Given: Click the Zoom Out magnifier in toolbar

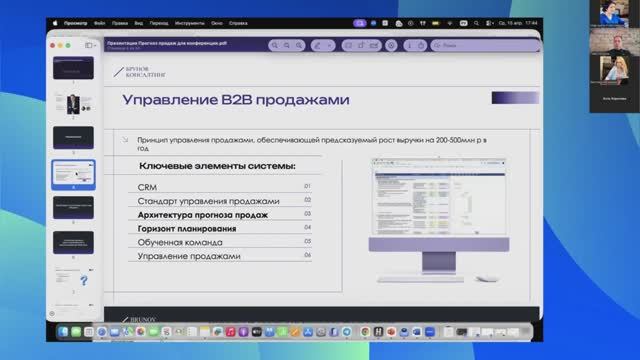Looking at the screenshot, I should click(275, 45).
